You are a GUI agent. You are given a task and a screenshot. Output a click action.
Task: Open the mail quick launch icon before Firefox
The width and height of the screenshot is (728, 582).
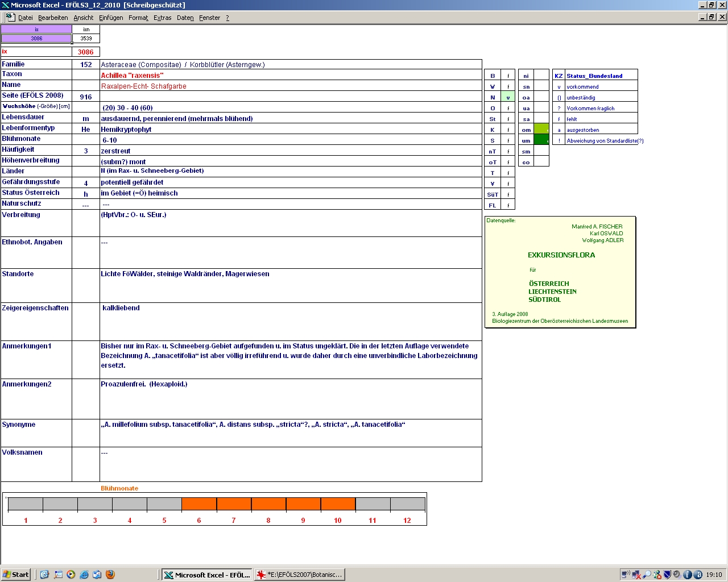(97, 575)
